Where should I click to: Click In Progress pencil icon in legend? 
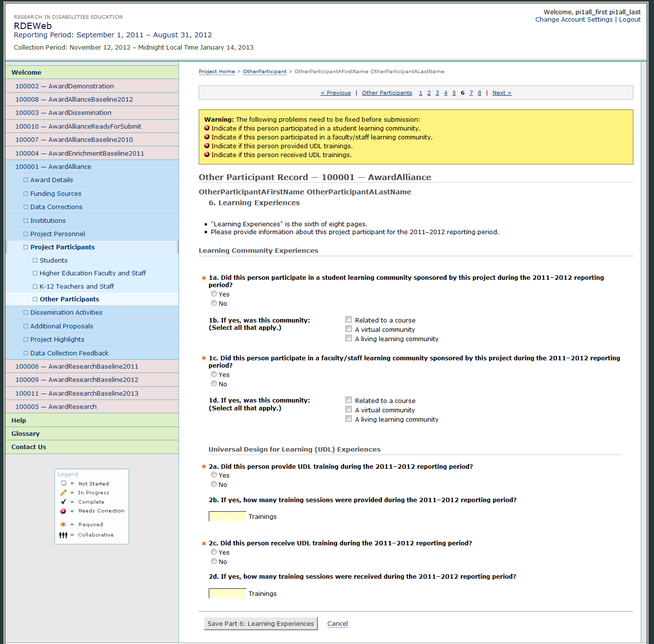pos(63,493)
